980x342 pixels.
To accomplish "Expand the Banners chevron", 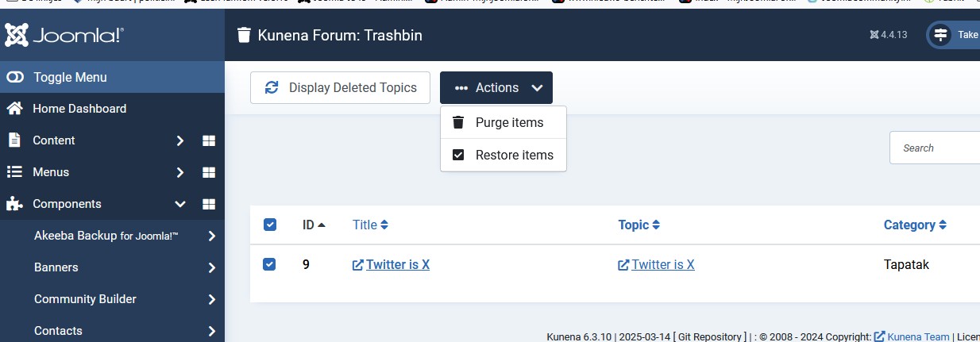I will point(212,267).
